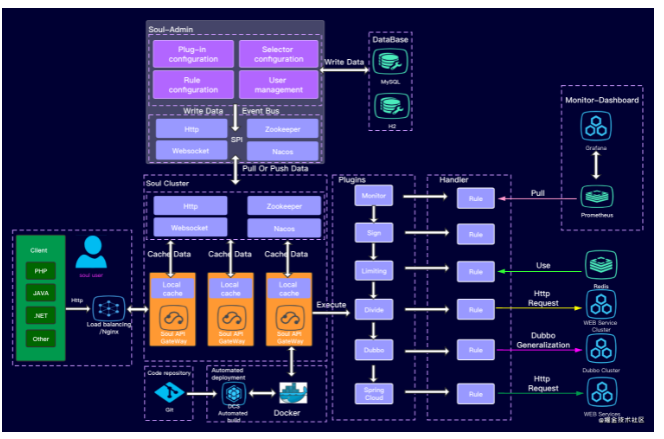The image size is (664, 439).
Task: Click the "Pull" label near Prometheus arrow
Action: [x=537, y=193]
